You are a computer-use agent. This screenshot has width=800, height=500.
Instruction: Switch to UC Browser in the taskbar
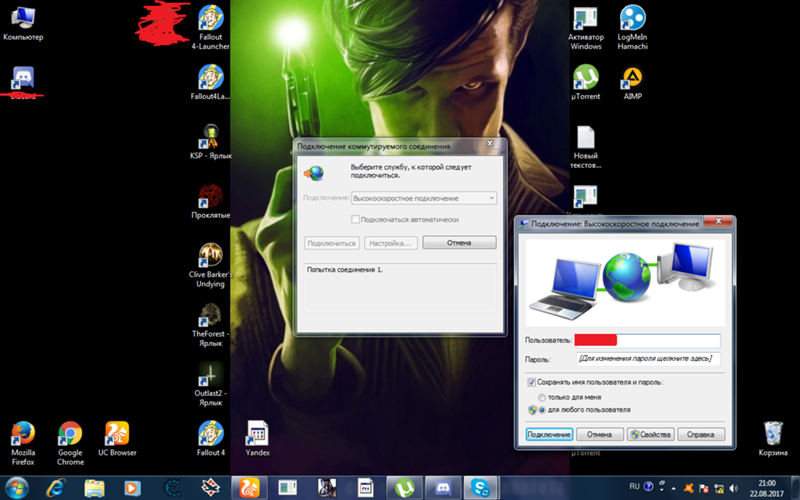click(249, 488)
